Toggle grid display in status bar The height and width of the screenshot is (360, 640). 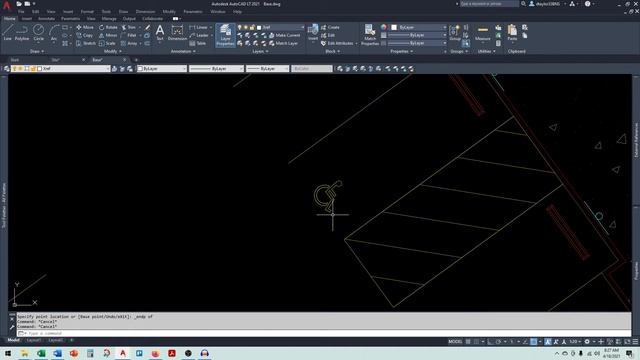coord(468,342)
